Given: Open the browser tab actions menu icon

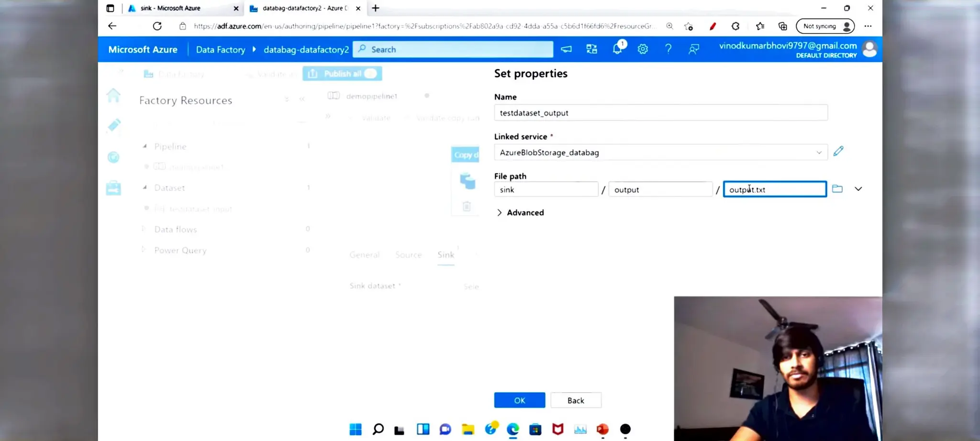Looking at the screenshot, I should pyautogui.click(x=111, y=8).
